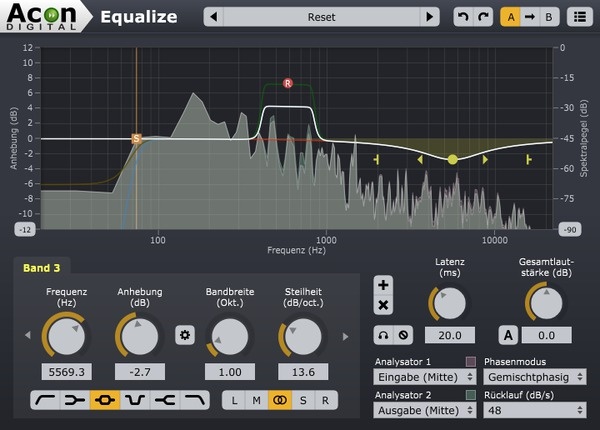Toggle stereo channel mode for band

pyautogui.click(x=279, y=400)
